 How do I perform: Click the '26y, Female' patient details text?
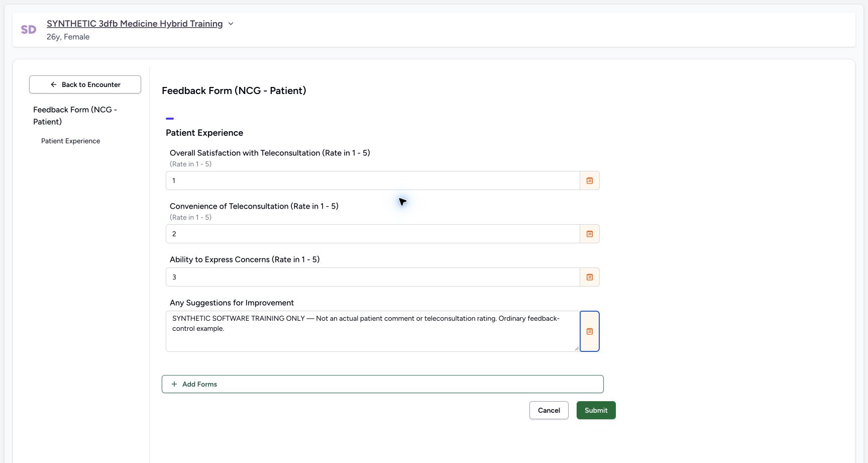tap(68, 37)
